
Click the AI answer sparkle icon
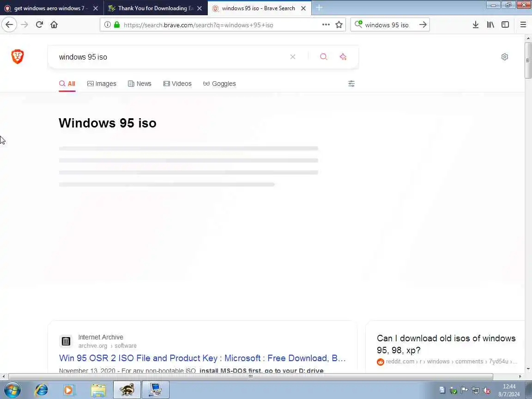point(343,57)
